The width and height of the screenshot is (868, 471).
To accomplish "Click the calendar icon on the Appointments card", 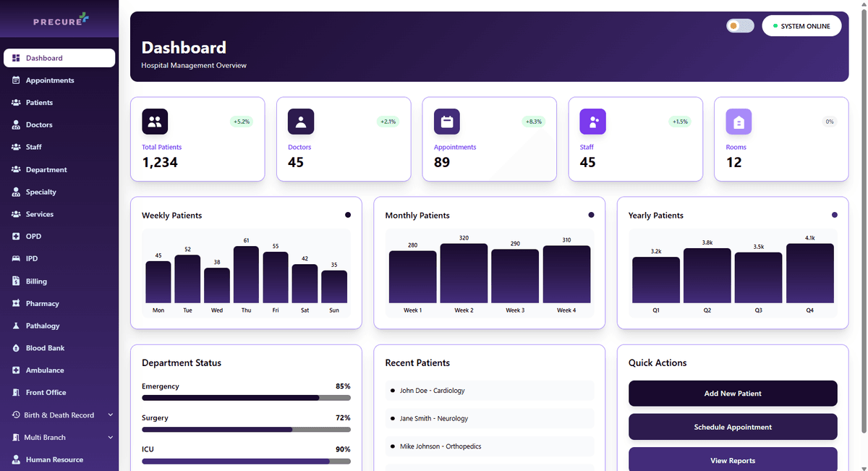I will coord(446,121).
